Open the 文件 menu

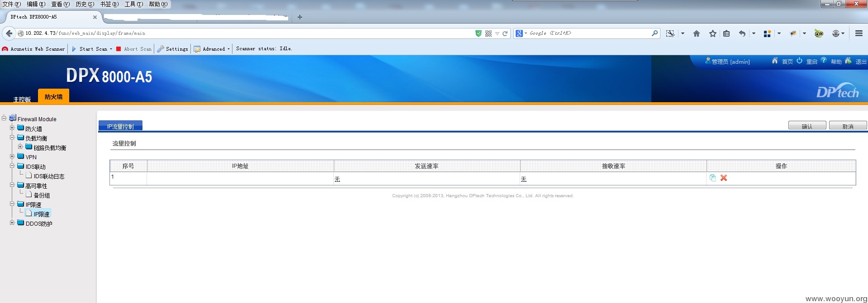click(x=12, y=4)
